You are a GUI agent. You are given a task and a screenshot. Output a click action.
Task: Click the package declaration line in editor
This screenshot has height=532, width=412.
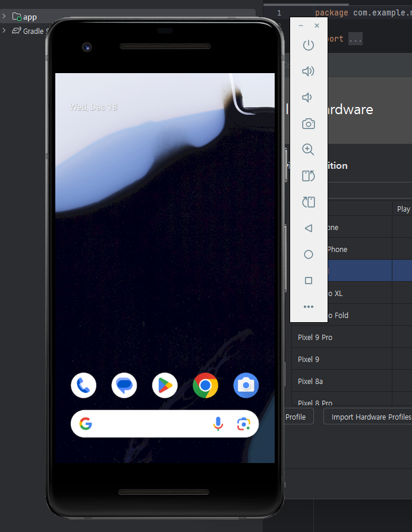363,13
